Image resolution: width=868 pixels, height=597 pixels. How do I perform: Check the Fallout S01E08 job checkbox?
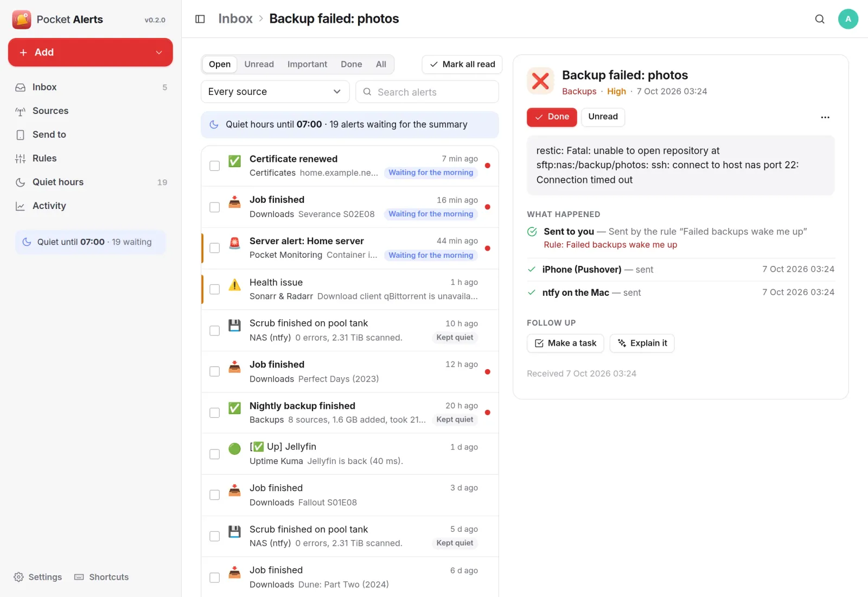(x=215, y=495)
